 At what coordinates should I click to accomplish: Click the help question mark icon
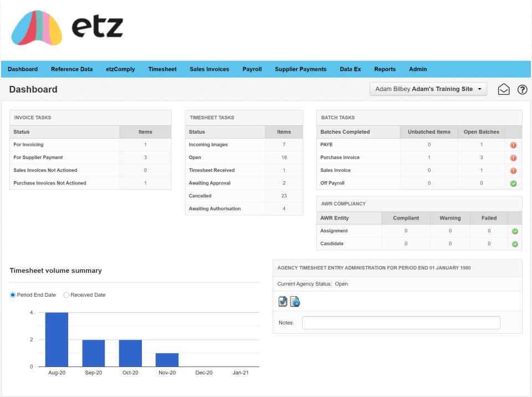tap(522, 90)
